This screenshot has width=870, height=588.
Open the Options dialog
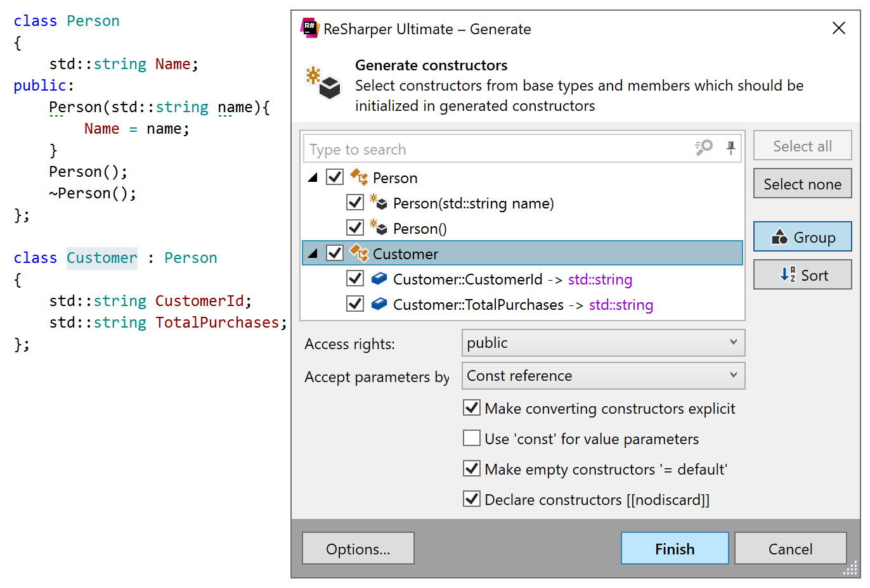click(x=358, y=549)
